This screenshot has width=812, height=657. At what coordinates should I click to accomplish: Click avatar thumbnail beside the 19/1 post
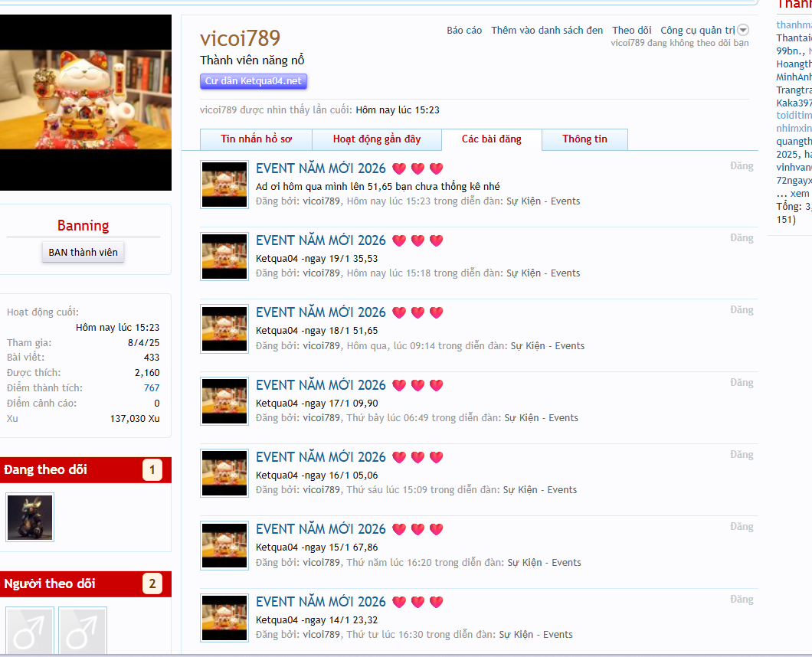[224, 257]
